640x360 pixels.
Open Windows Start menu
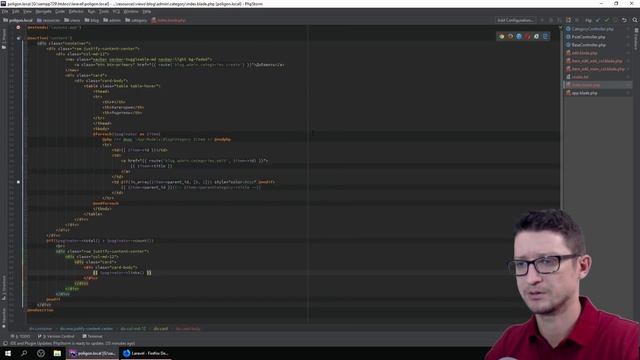(8, 353)
